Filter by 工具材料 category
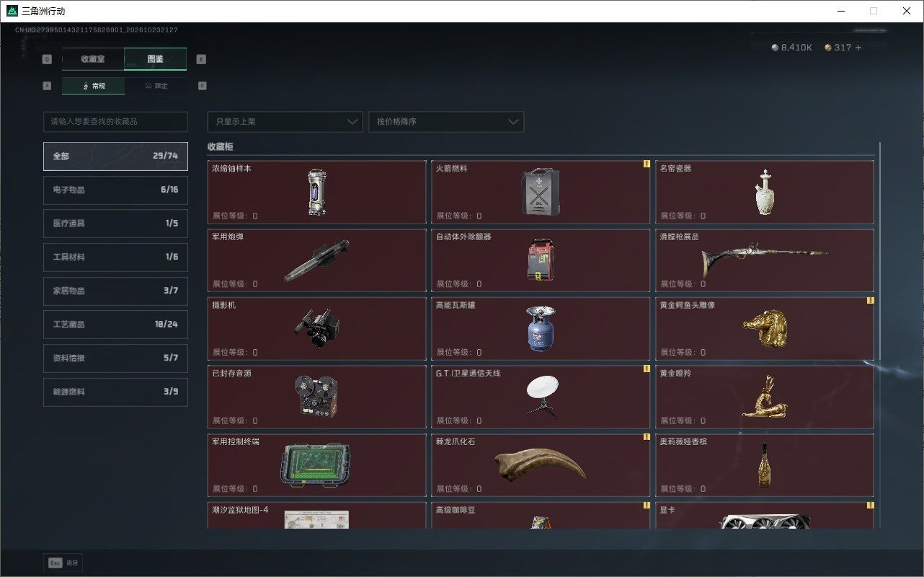The height and width of the screenshot is (577, 924). 115,257
